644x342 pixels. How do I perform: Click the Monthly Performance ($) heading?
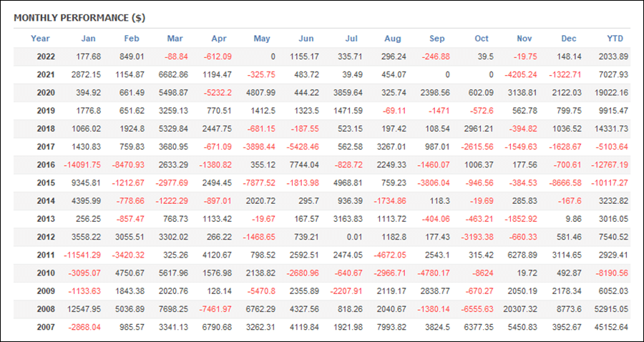79,18
